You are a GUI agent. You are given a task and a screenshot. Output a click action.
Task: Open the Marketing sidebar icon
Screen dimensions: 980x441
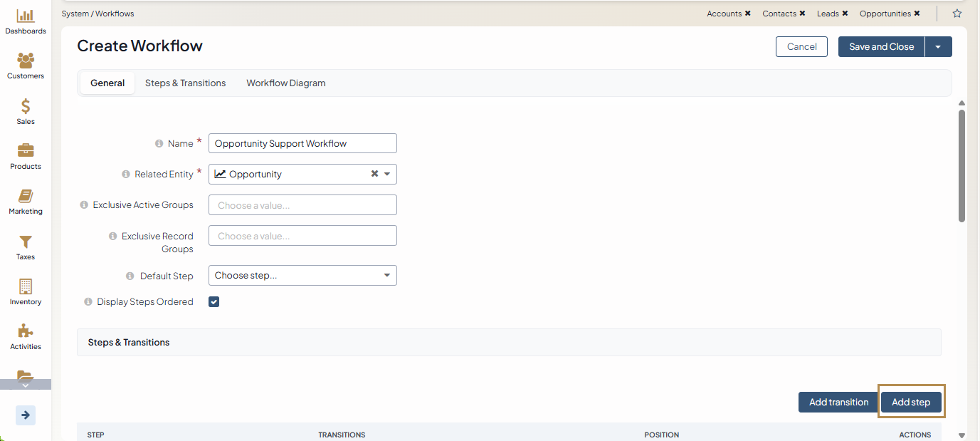pyautogui.click(x=26, y=197)
